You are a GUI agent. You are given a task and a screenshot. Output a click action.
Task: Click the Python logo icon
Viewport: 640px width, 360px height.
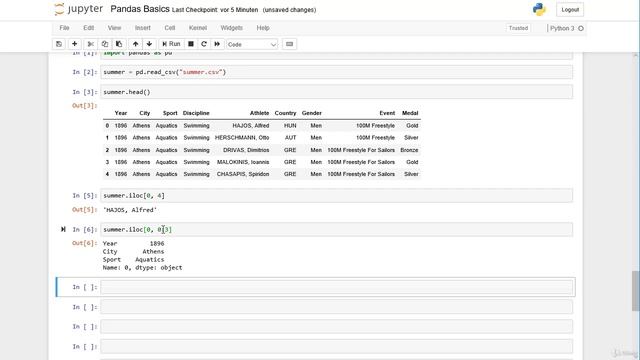539,9
